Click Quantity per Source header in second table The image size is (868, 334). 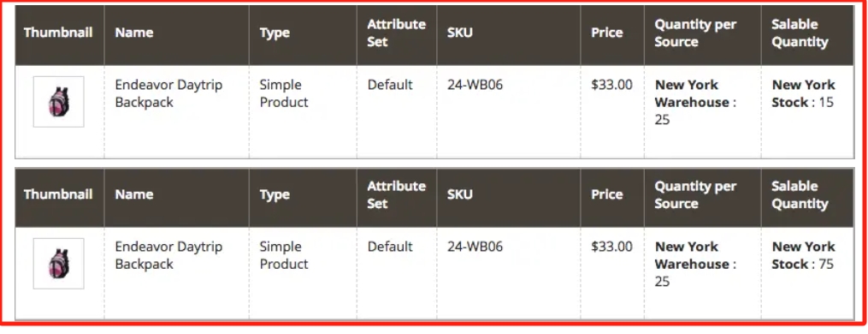point(695,194)
